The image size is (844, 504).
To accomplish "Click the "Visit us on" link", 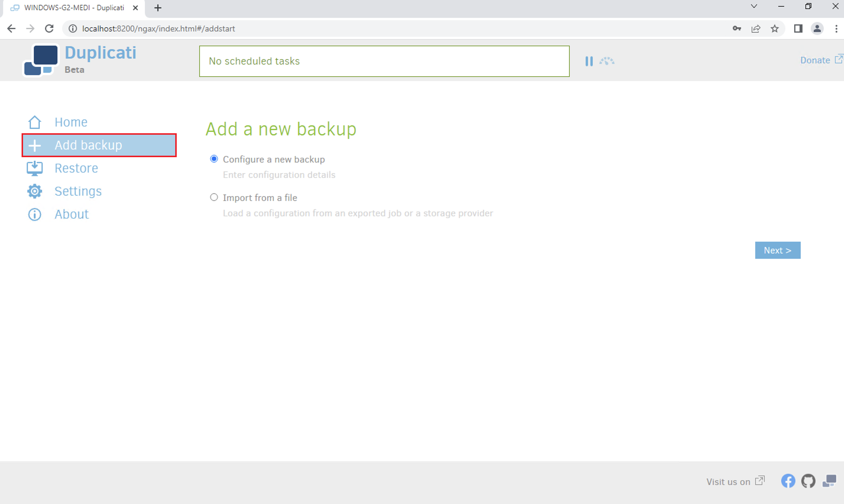I will pos(728,482).
